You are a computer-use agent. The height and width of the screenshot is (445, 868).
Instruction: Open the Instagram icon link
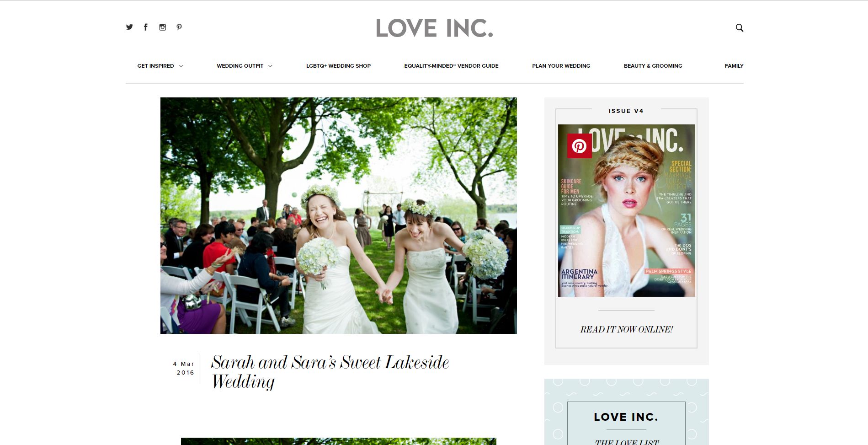coord(162,27)
